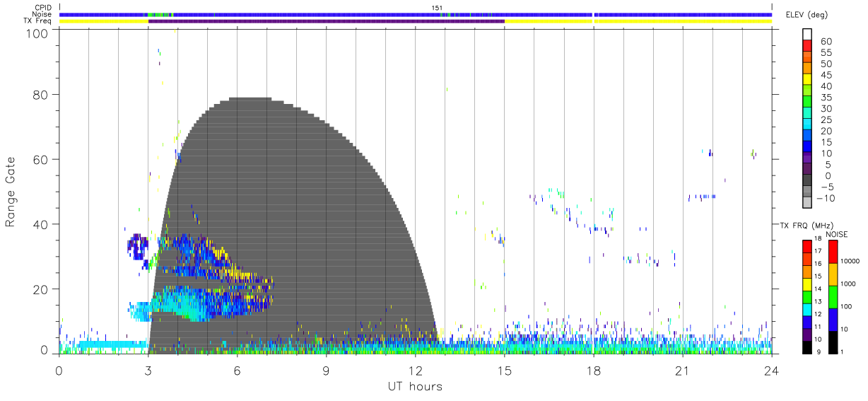Click x-axis tick label '3'
The image size is (868, 401).
tap(148, 371)
